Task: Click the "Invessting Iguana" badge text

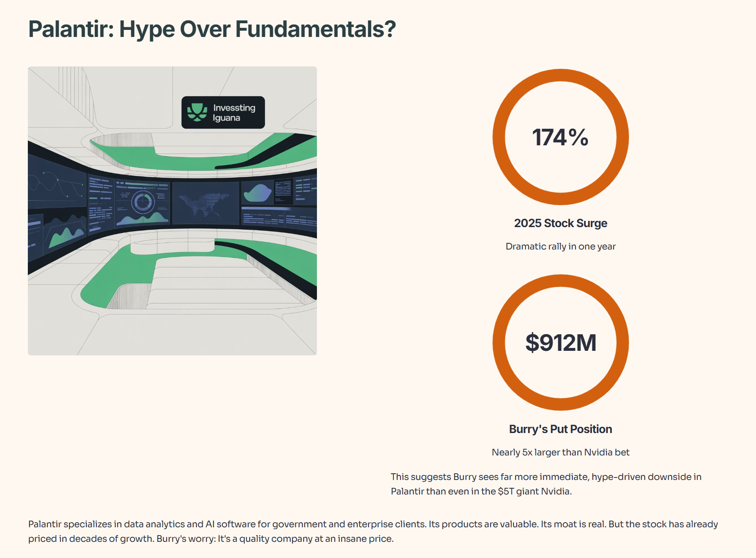Action: (x=234, y=113)
